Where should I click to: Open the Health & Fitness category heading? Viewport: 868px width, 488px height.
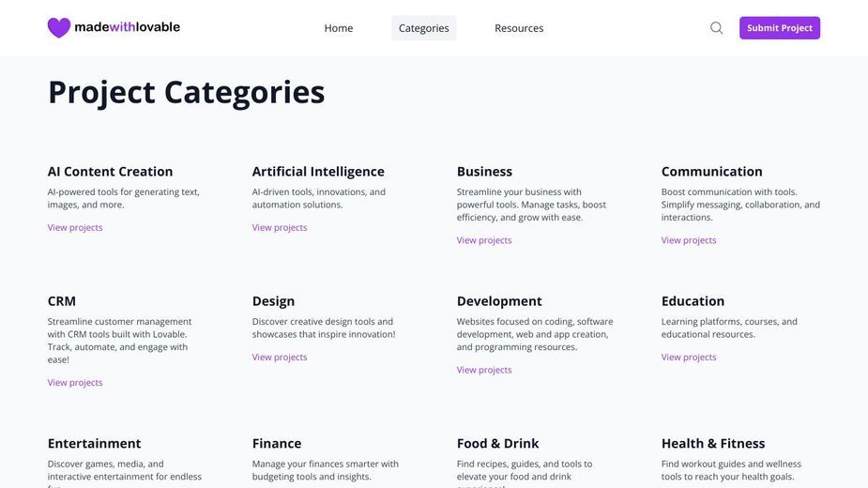point(713,444)
